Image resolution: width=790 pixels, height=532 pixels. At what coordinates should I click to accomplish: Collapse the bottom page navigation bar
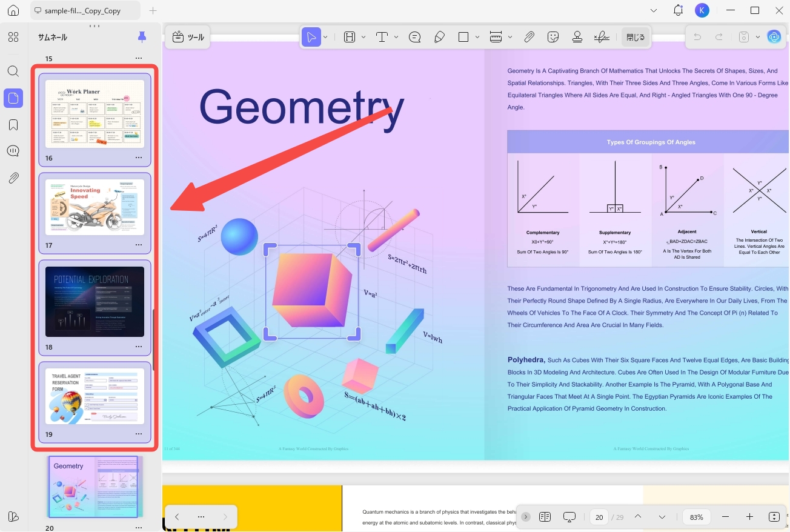click(526, 517)
